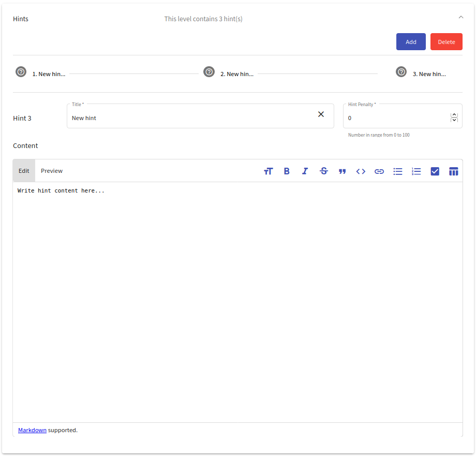476x457 pixels.
Task: Select the question icon for hint 2
Action: (209, 72)
